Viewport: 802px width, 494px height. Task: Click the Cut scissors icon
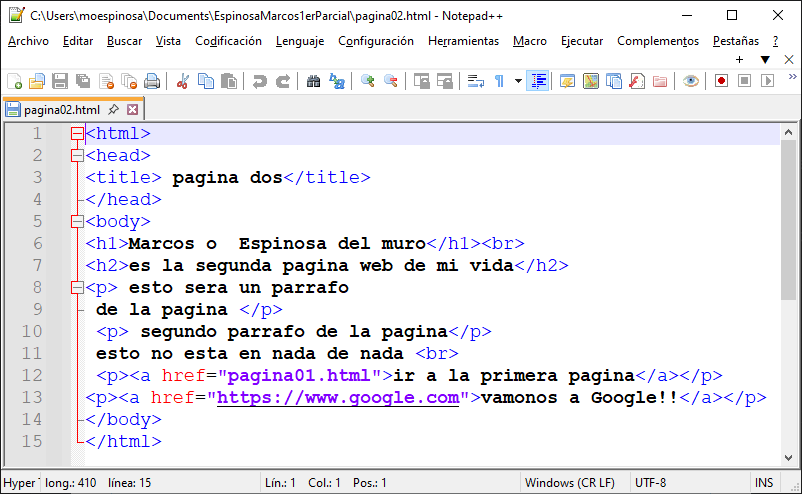183,81
